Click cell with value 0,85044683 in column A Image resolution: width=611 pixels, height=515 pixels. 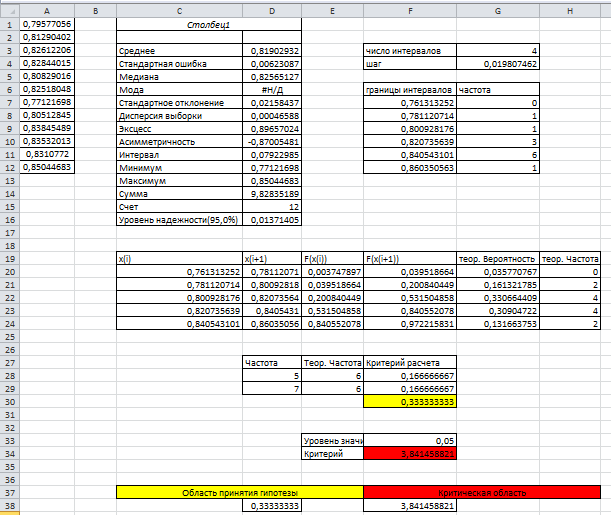[47, 167]
